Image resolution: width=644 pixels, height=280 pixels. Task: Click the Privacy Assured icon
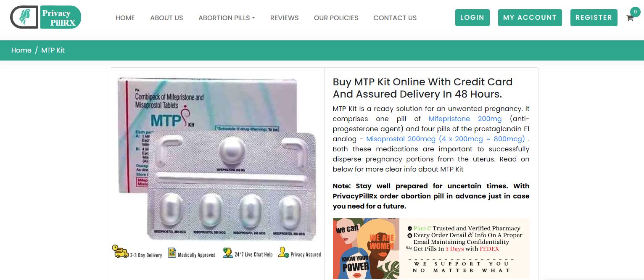pos(283,252)
